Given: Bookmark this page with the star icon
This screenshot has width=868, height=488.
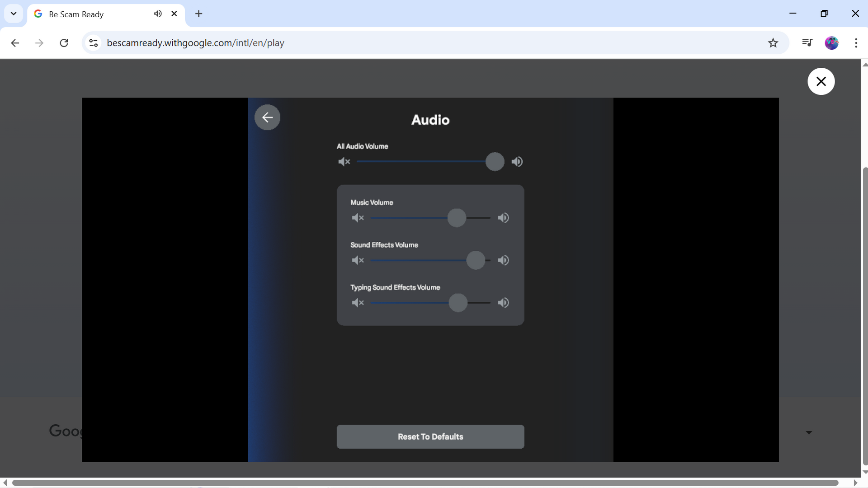Looking at the screenshot, I should 773,43.
